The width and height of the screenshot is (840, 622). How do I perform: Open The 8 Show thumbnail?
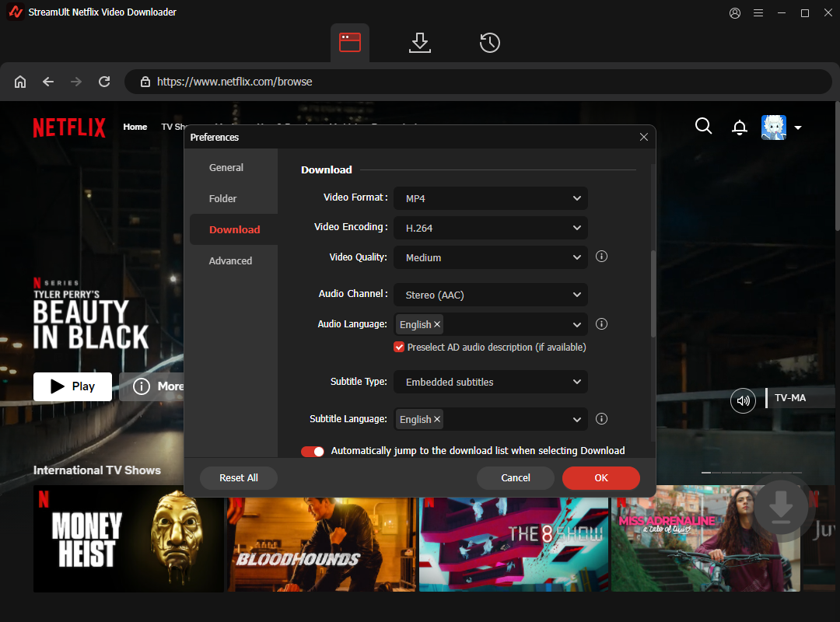click(x=514, y=544)
